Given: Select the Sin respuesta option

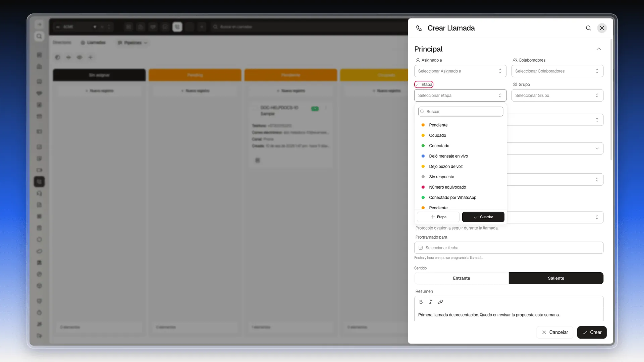Looking at the screenshot, I should click(x=461, y=177).
